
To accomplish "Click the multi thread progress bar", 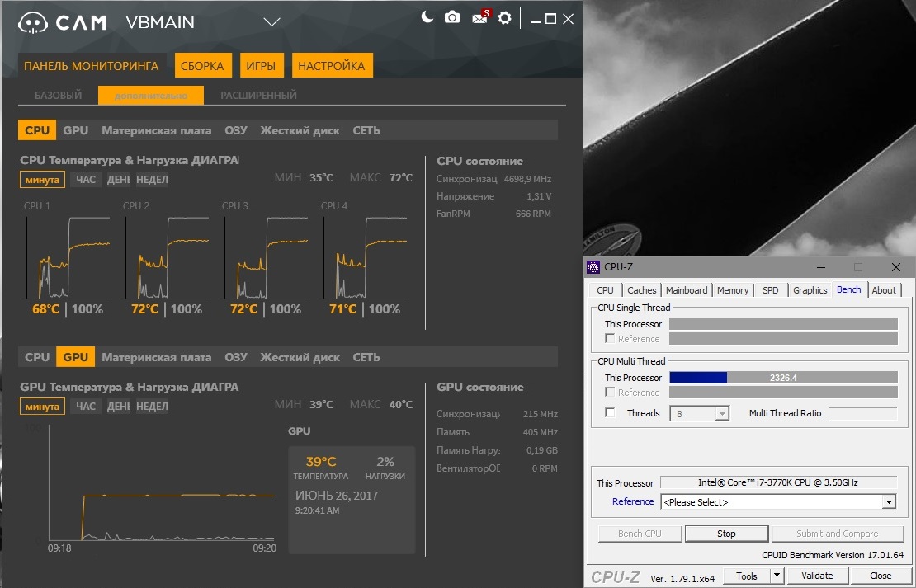I will 782,378.
